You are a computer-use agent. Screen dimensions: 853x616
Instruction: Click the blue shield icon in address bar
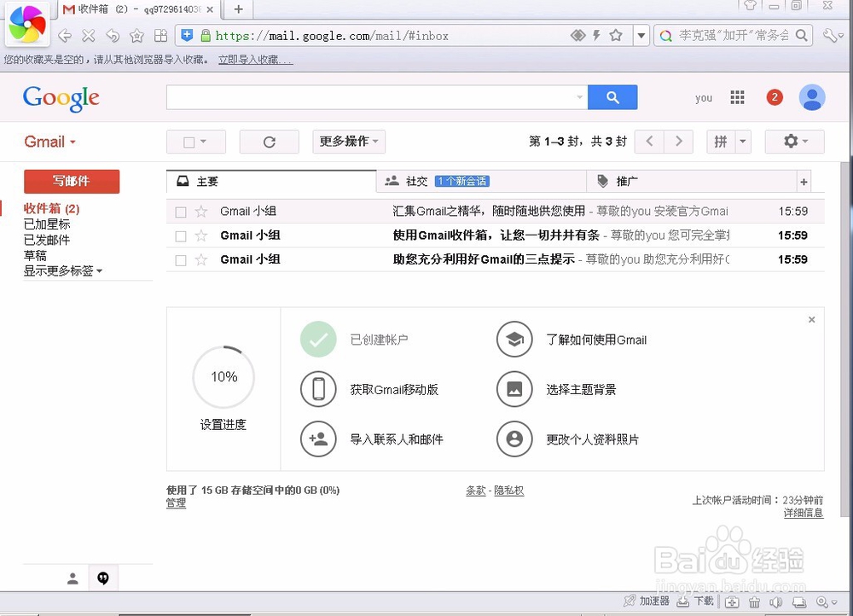tap(187, 35)
